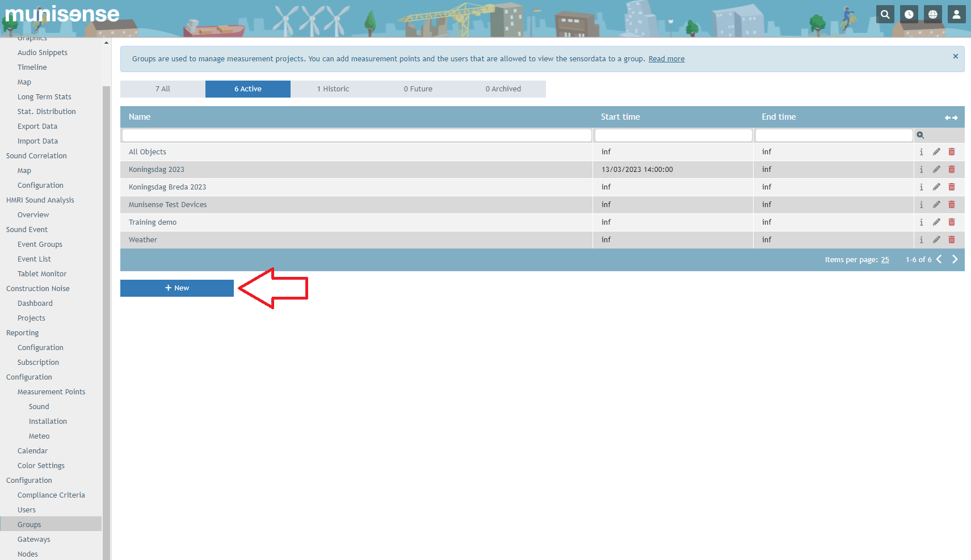The image size is (971, 560).
Task: Change items per page value 25
Action: 885,260
